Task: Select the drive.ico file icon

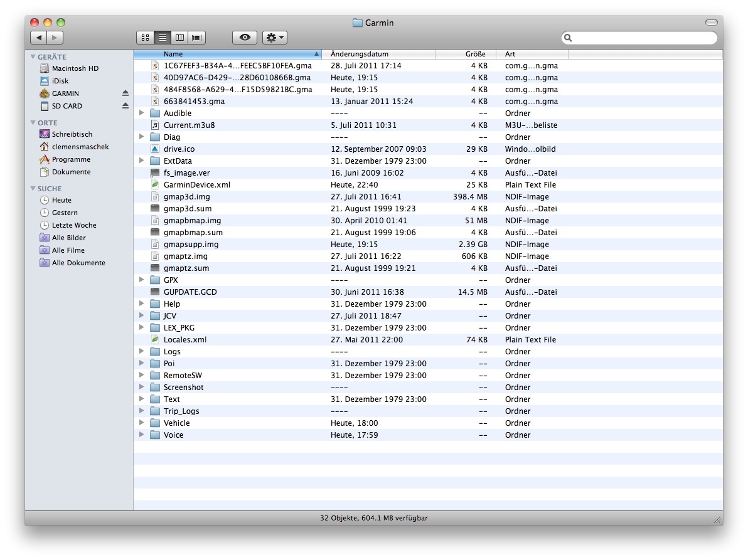Action: click(x=154, y=149)
